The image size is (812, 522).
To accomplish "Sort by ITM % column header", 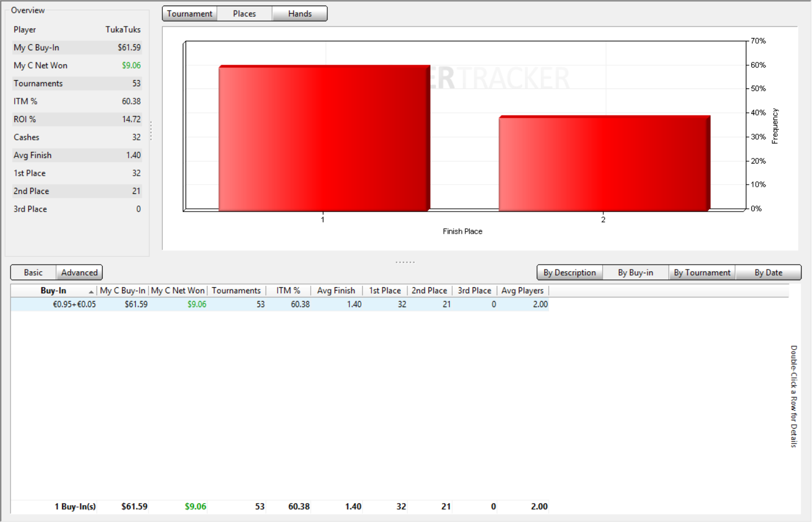I will coord(288,291).
